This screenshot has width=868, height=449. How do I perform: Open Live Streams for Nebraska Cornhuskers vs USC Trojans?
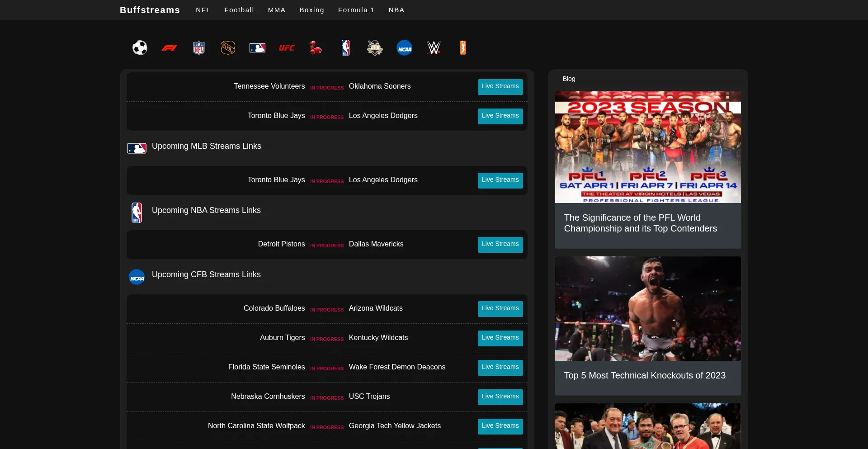click(500, 397)
